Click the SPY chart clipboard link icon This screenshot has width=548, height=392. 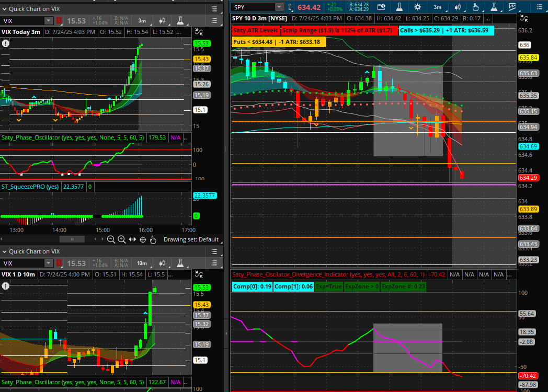[290, 7]
